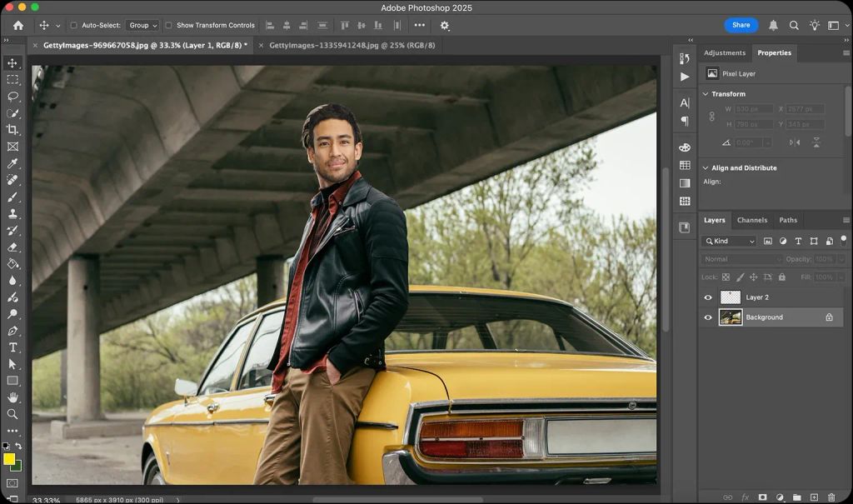Pick the Eyedropper tool

(x=12, y=163)
